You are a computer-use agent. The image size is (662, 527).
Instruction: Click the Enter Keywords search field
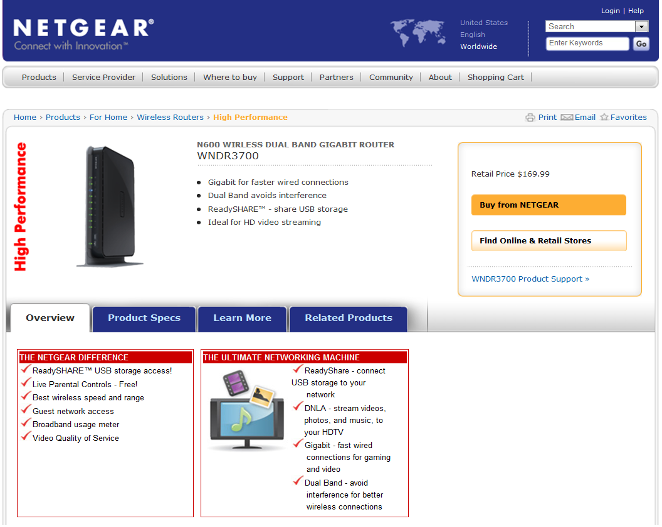click(587, 43)
